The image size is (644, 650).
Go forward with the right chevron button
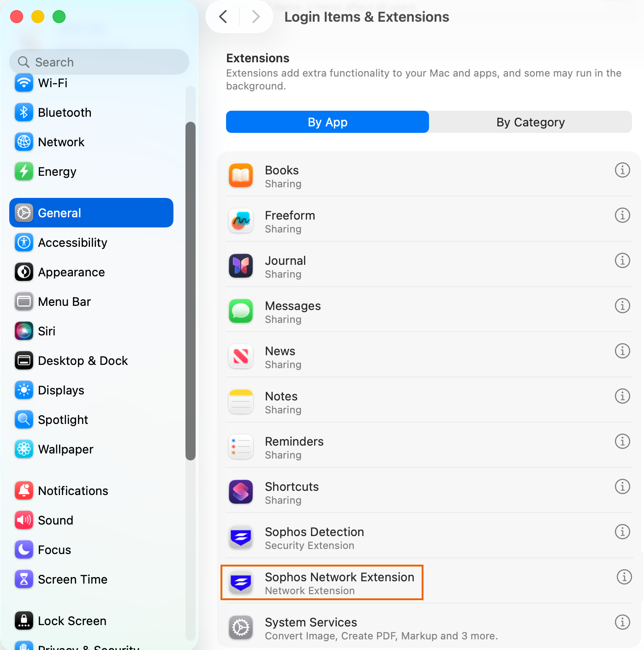click(x=256, y=17)
